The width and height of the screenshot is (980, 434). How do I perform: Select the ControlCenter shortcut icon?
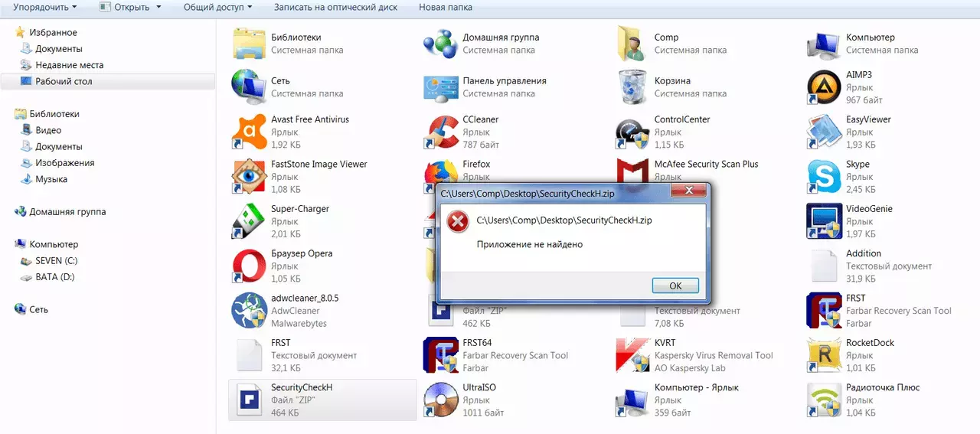click(632, 132)
